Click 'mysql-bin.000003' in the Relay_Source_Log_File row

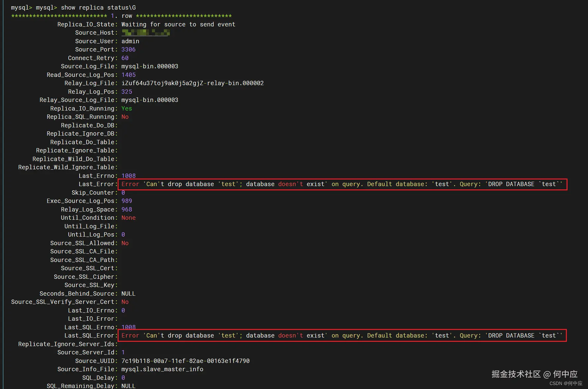pos(150,100)
